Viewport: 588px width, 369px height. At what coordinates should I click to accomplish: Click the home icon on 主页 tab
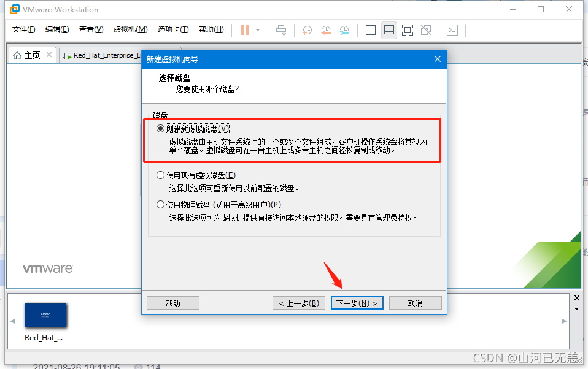click(x=17, y=55)
